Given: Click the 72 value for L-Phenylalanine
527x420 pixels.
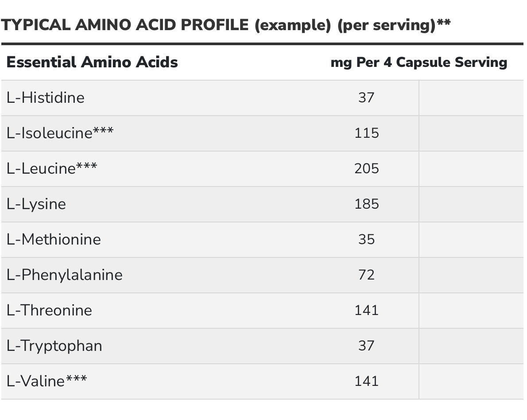Looking at the screenshot, I should coord(366,275).
